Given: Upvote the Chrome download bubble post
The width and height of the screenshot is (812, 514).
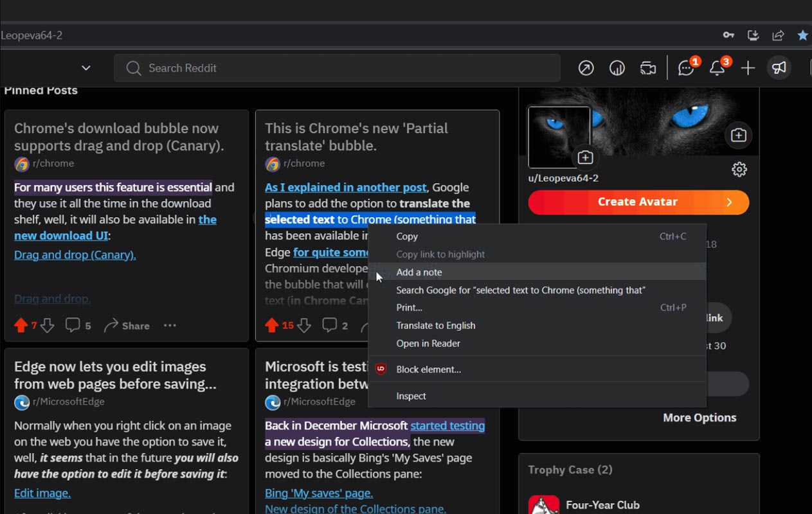Looking at the screenshot, I should tap(21, 326).
